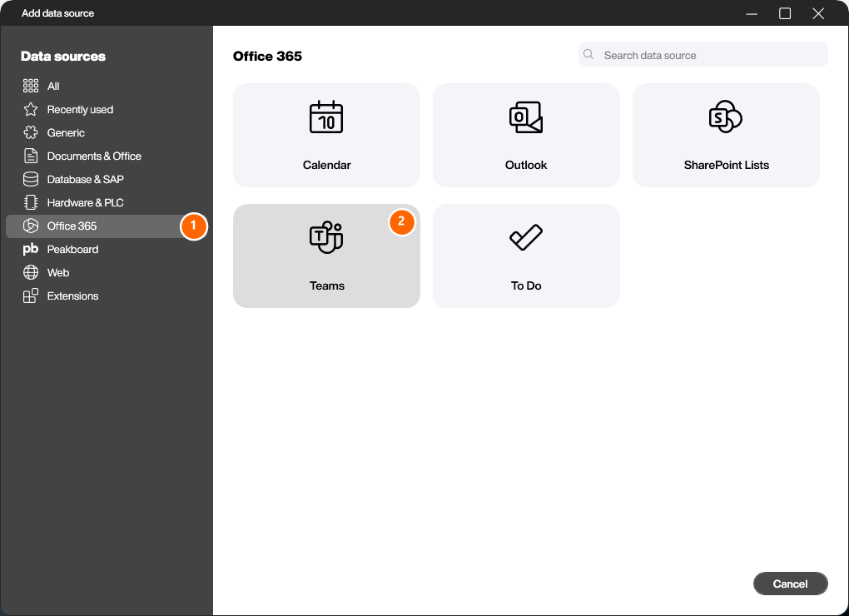Choose the Teams card label
The width and height of the screenshot is (849, 616).
326,286
